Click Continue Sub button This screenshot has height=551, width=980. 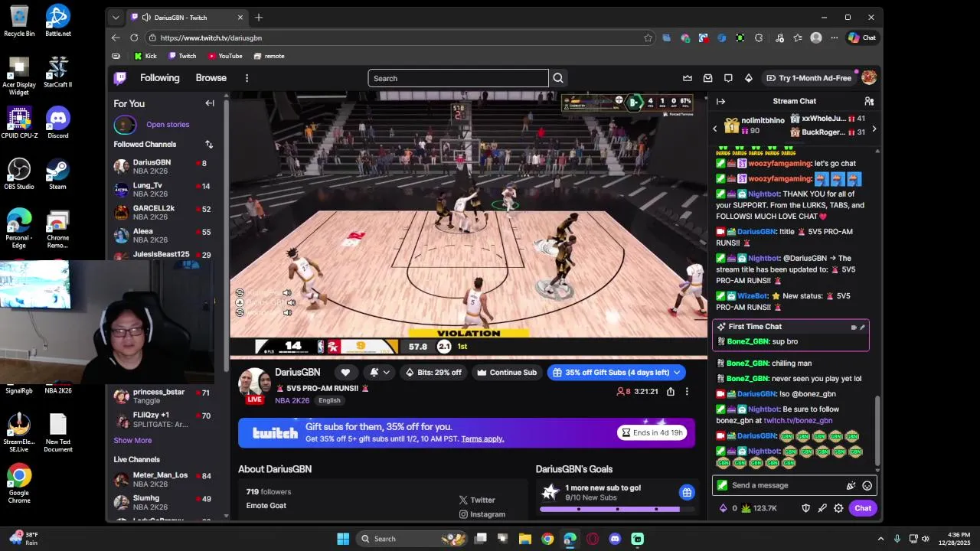(x=507, y=373)
